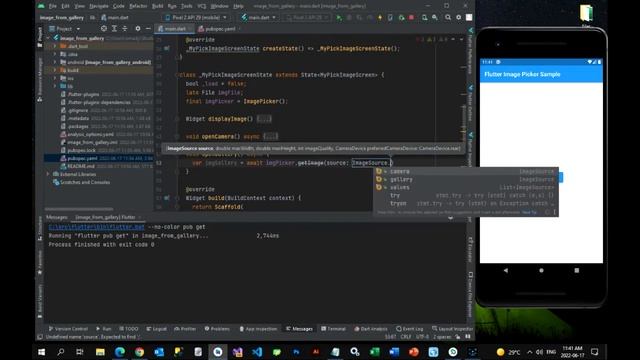Viewport: 640px width, 360px height.
Task: Open the Logcat tool window
Action: point(156,329)
